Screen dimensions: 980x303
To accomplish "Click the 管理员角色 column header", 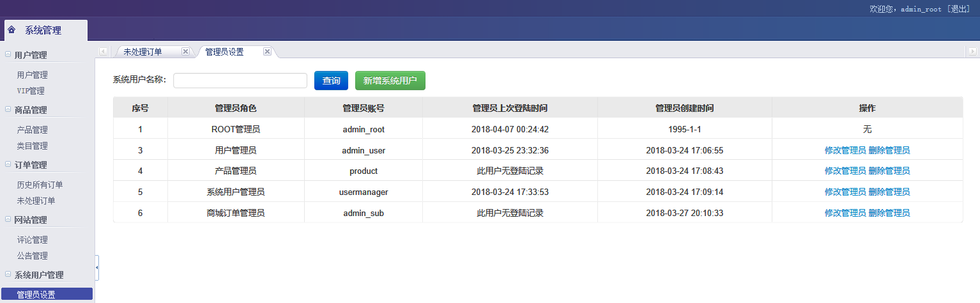I will tap(236, 108).
